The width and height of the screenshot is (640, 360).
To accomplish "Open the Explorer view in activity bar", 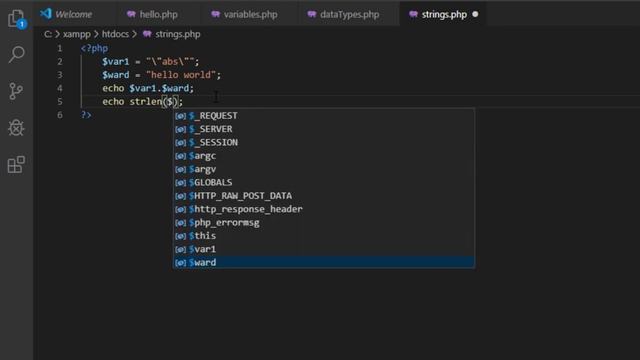I will point(17,19).
